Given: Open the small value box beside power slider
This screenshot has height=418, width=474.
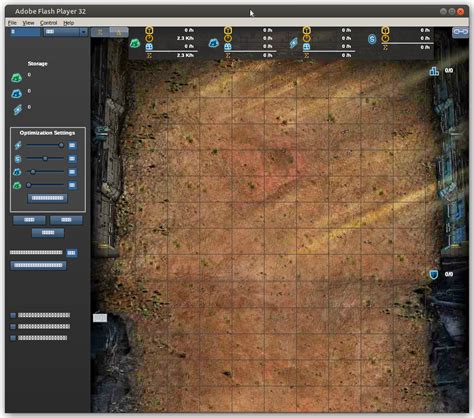Looking at the screenshot, I should 72,145.
